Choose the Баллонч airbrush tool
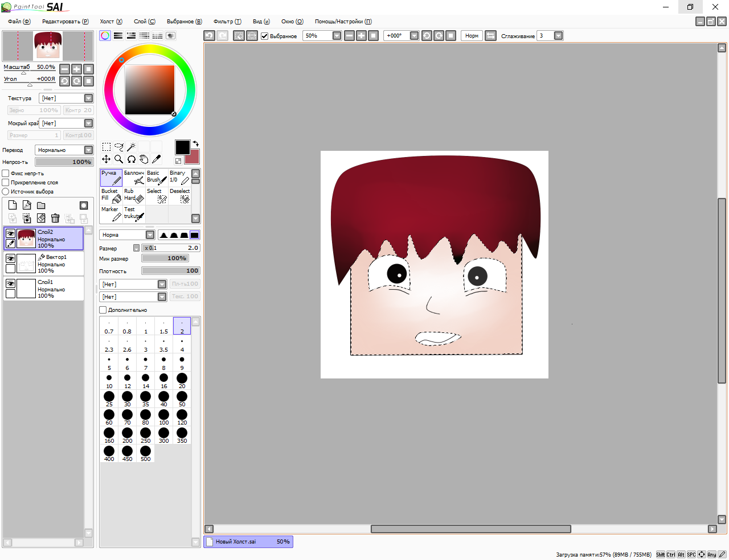 [x=134, y=178]
